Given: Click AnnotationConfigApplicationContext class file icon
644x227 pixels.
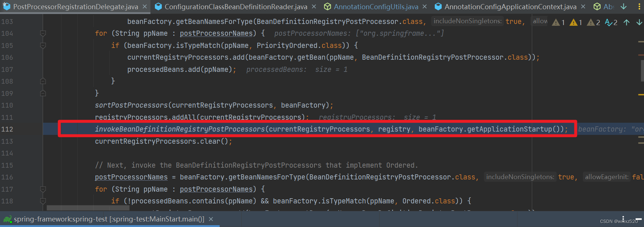Looking at the screenshot, I should 438,7.
